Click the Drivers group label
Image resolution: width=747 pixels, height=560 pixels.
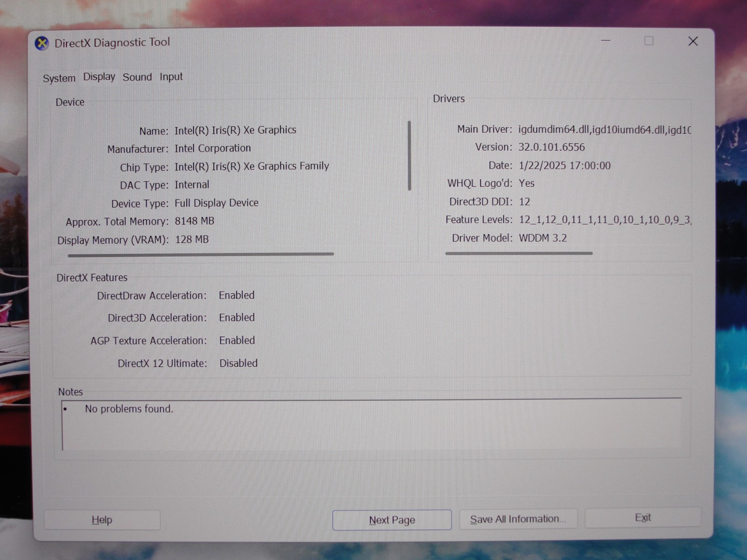coord(449,99)
